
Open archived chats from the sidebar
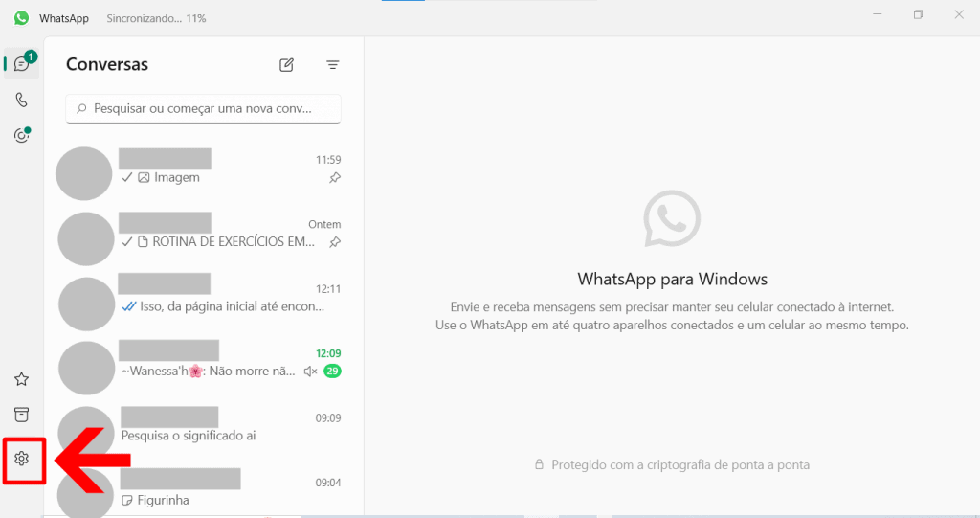coord(22,415)
